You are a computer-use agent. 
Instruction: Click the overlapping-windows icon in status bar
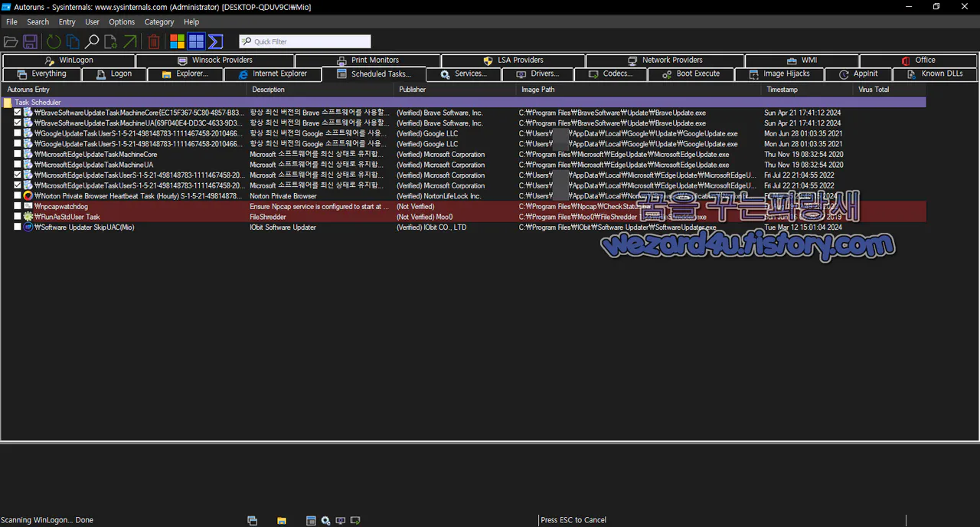click(x=252, y=520)
